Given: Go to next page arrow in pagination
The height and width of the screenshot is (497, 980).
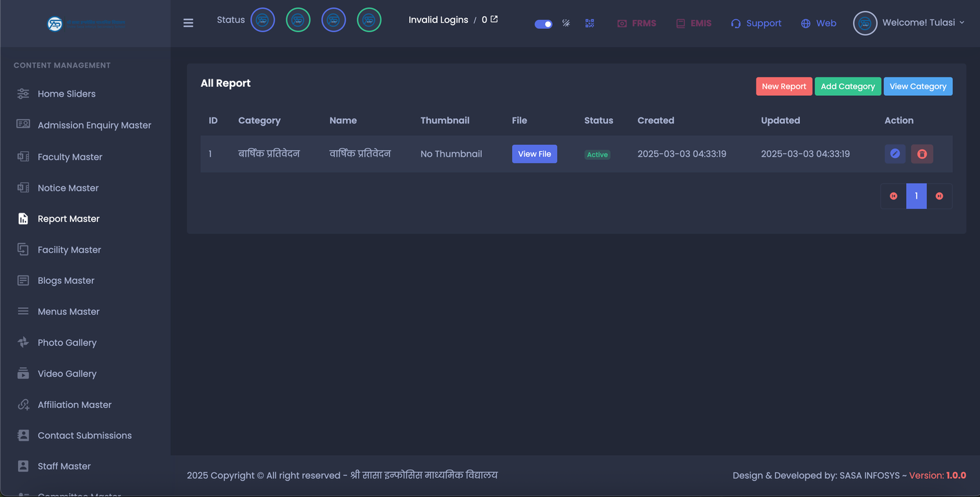Looking at the screenshot, I should point(939,196).
